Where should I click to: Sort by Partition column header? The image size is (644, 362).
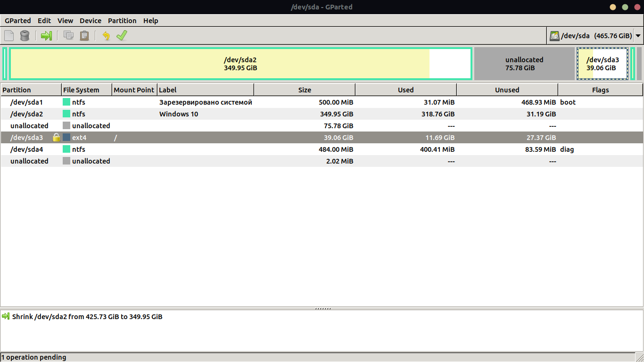coord(31,90)
